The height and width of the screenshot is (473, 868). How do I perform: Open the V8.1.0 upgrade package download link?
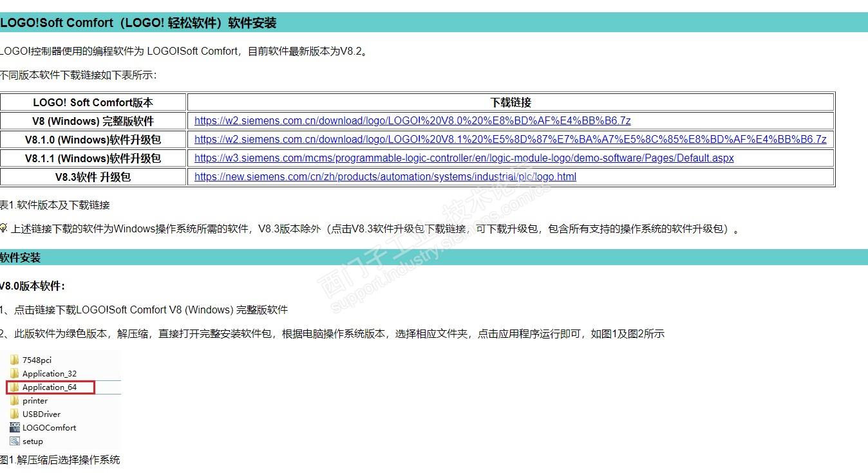pyautogui.click(x=511, y=139)
